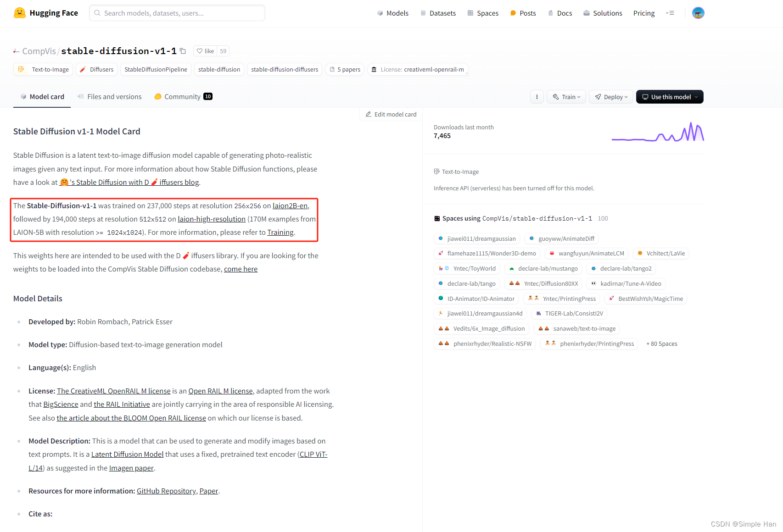Image resolution: width=783 pixels, height=532 pixels.
Task: Like the model with the heart button
Action: (205, 51)
